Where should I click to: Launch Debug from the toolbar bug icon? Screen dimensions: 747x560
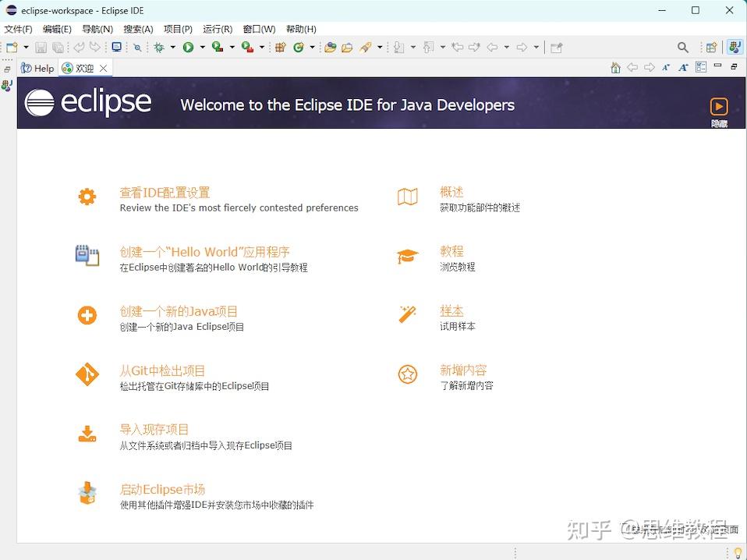(159, 48)
